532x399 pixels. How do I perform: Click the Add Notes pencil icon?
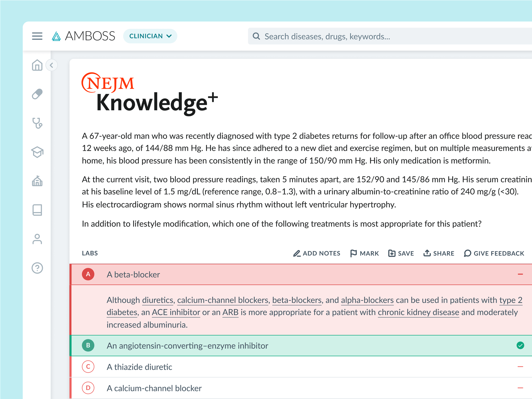point(317,253)
